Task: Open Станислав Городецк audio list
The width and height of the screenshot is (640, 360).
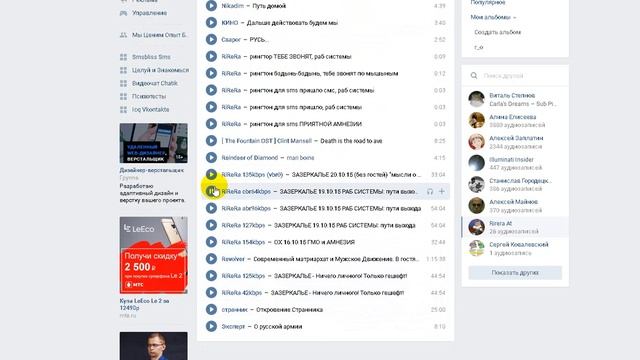Action: 515,184
